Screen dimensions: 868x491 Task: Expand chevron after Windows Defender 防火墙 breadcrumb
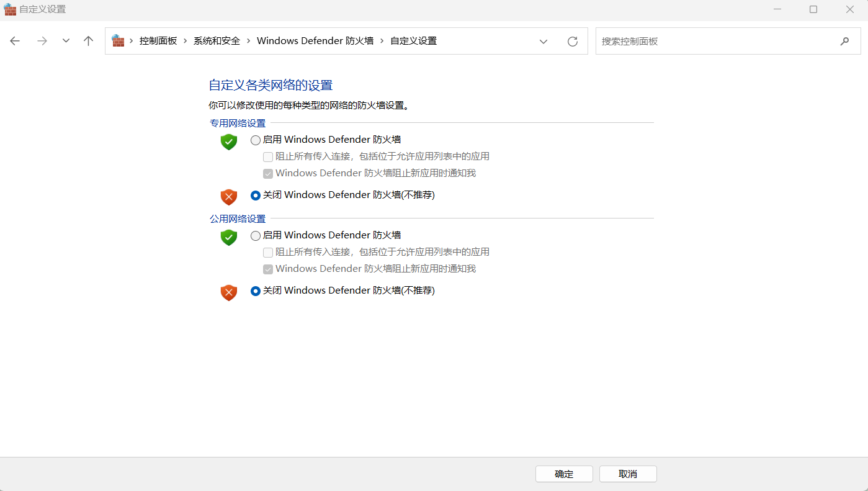pos(382,41)
